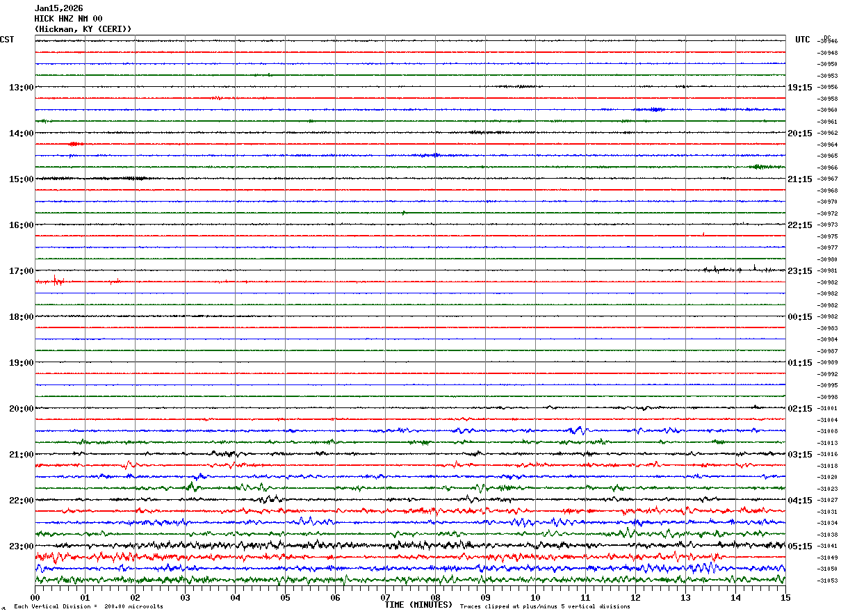Viewport: 841px width, 616px height.
Task: Click the "Traces clipped at plus/minus 5 vertical divisions" note
Action: (545, 607)
